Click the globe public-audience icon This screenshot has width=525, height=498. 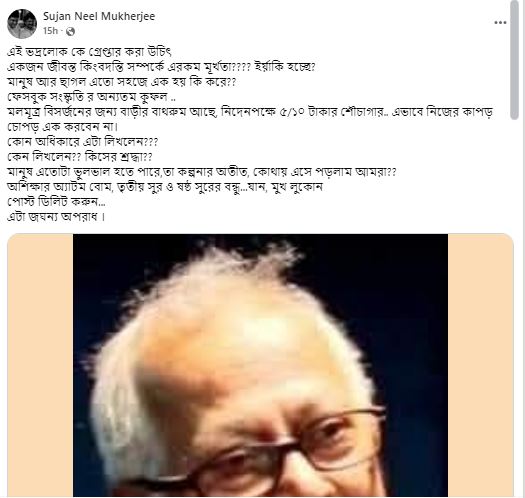70,31
